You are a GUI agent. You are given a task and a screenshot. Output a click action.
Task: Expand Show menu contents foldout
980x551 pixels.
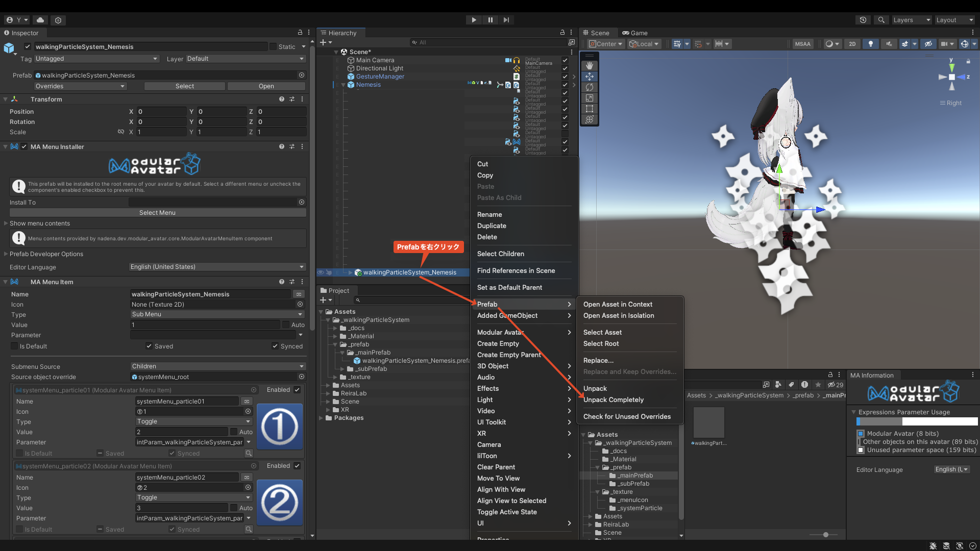[x=6, y=223]
